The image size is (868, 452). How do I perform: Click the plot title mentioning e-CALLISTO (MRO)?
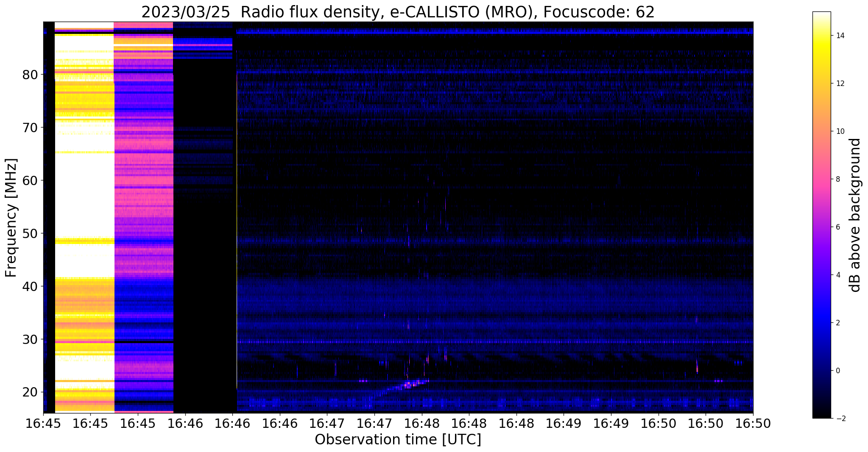(398, 12)
